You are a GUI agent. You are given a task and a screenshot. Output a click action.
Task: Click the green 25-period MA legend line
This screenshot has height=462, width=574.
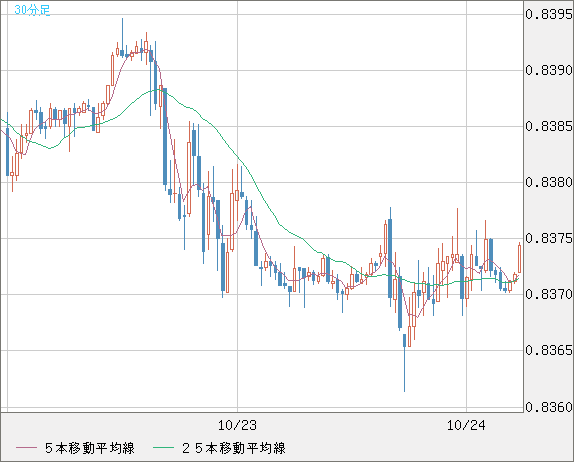(163, 448)
